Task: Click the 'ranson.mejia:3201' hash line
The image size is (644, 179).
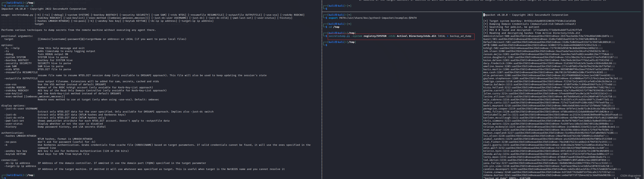Action: click(x=548, y=54)
